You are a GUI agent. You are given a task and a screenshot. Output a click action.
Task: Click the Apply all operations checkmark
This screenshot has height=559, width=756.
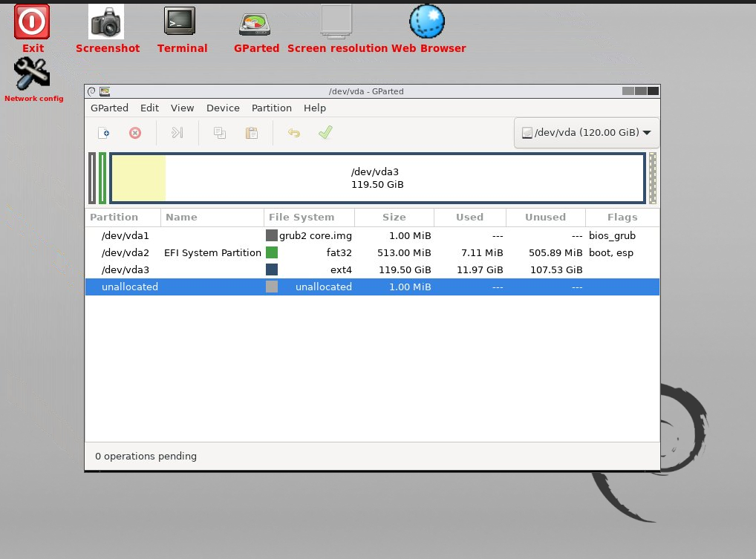point(325,133)
